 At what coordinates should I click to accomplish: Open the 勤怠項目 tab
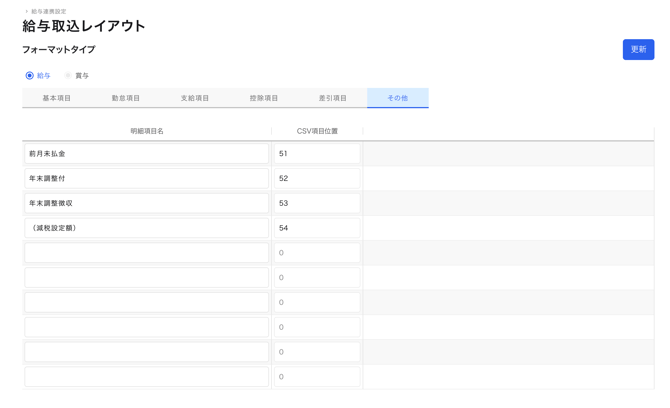pyautogui.click(x=125, y=98)
